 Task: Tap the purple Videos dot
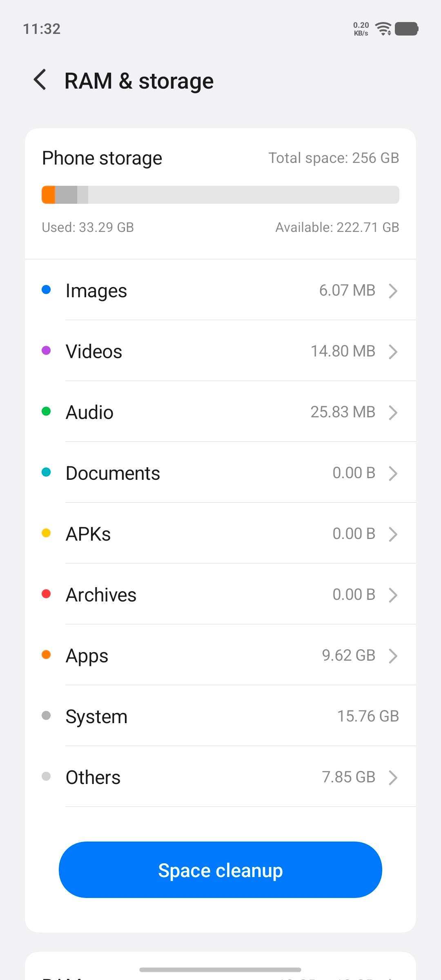point(46,350)
